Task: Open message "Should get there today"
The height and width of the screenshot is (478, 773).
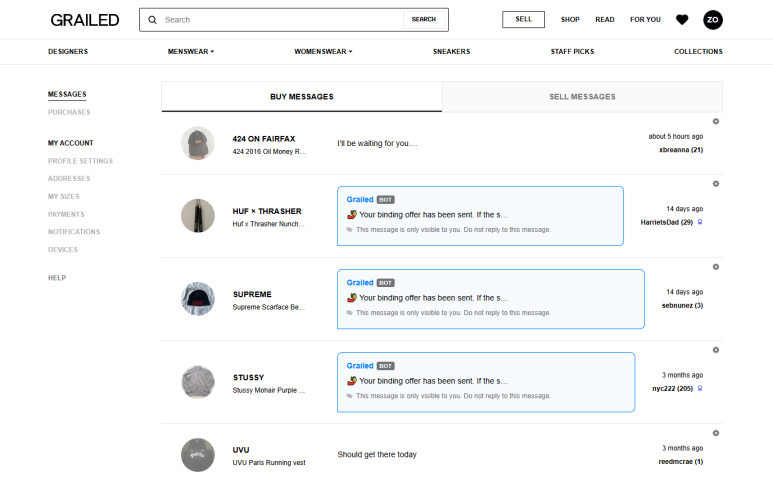Action: [377, 454]
